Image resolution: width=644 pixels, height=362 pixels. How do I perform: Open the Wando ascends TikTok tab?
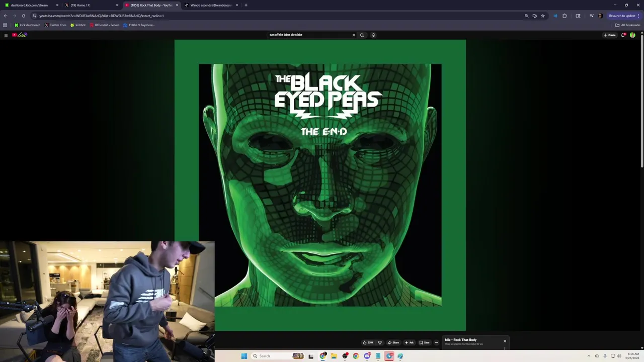coord(210,5)
